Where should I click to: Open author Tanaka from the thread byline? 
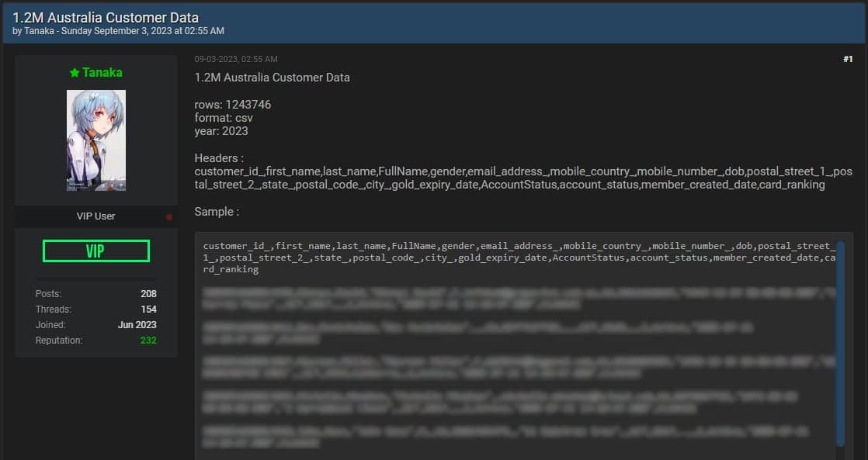[38, 31]
